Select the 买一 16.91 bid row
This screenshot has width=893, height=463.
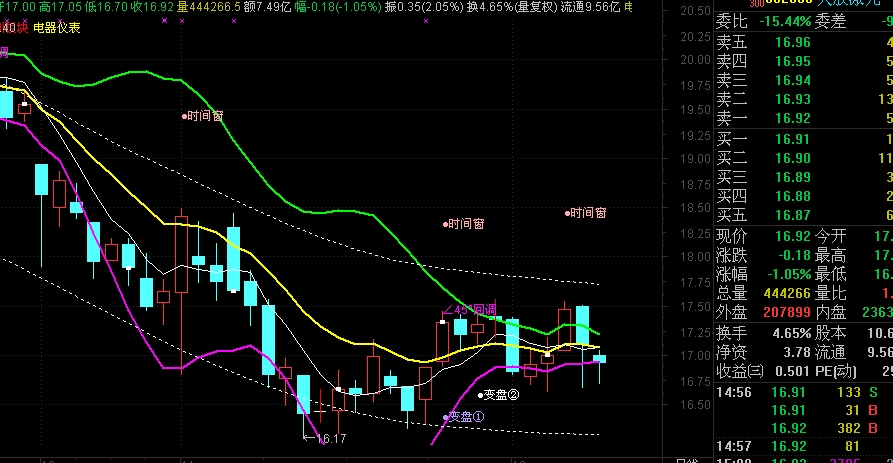[x=804, y=139]
